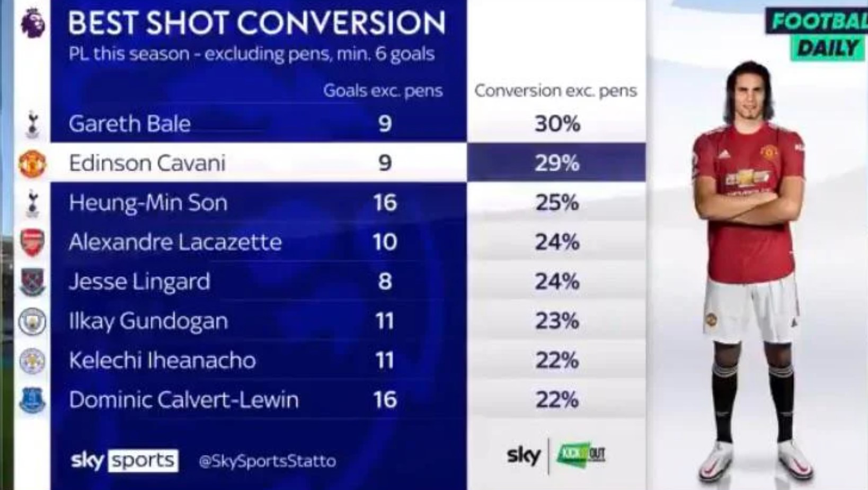Image resolution: width=868 pixels, height=490 pixels.
Task: Click the Conversion exc. pens column header
Action: click(555, 91)
